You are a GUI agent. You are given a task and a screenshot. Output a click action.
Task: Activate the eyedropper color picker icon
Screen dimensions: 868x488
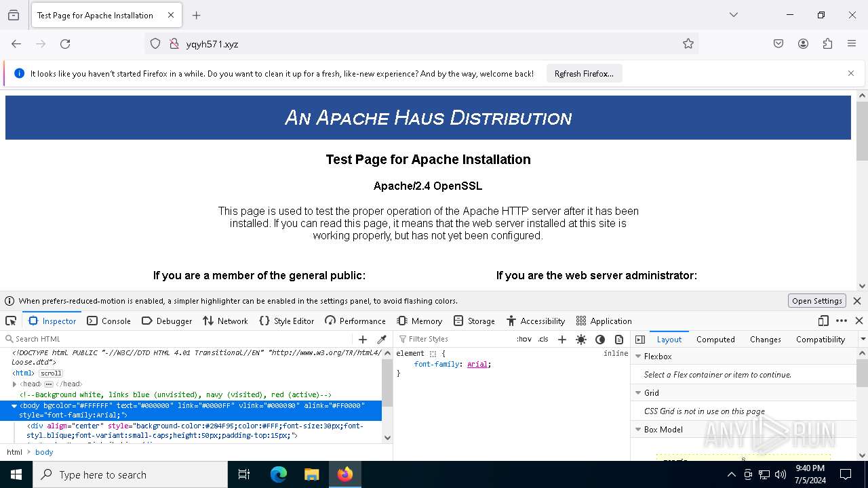[x=382, y=339]
